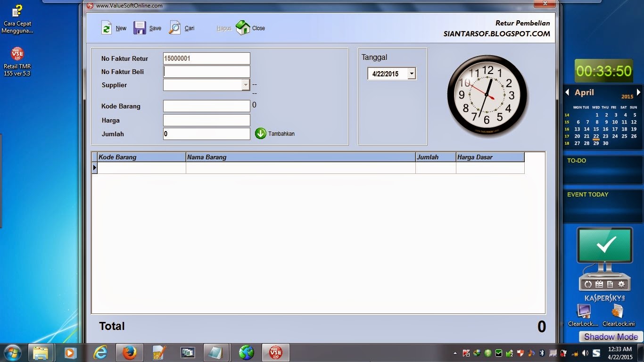This screenshot has width=644, height=362.
Task: Click the Nama Barang column header
Action: pos(301,157)
